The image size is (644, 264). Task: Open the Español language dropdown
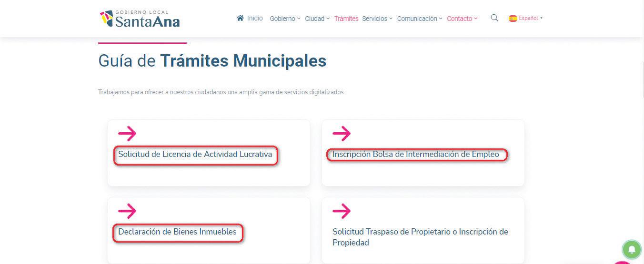[531, 18]
